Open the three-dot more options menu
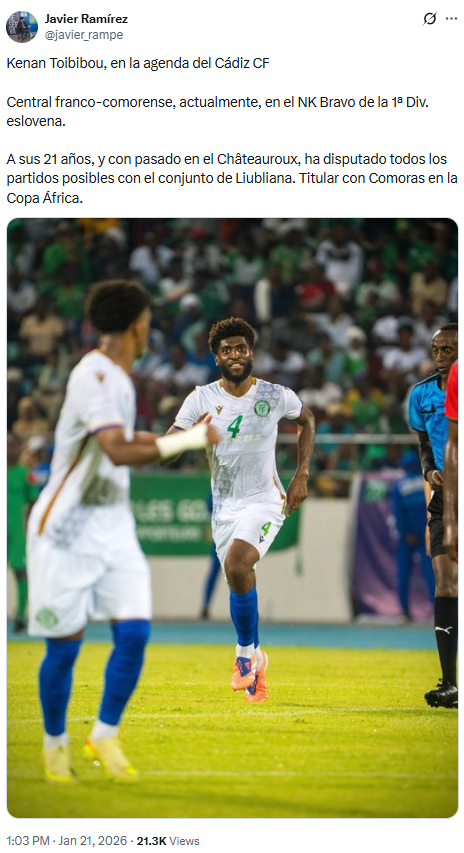The image size is (464, 853). (x=451, y=18)
